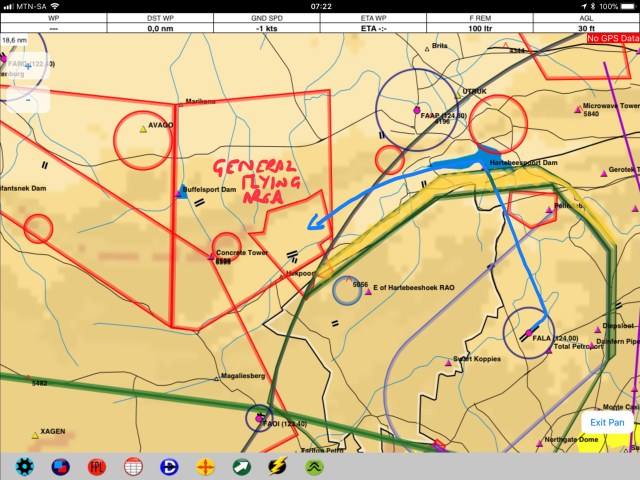This screenshot has height=480, width=640.
Task: Tap the Gerotek marker
Action: coord(604,174)
